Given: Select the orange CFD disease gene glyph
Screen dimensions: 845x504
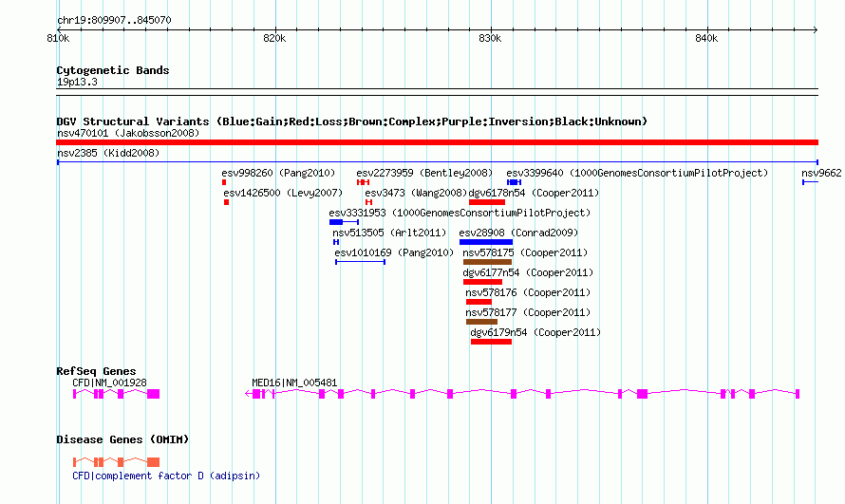Looking at the screenshot, I should tap(116, 462).
